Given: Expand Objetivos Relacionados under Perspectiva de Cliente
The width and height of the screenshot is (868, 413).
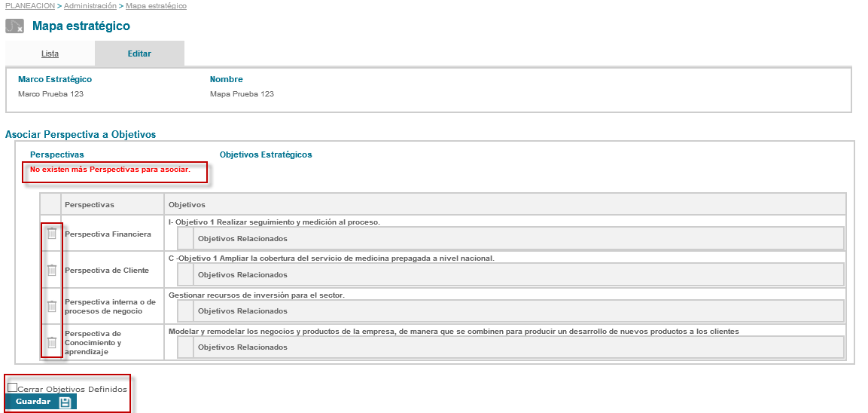Looking at the screenshot, I should click(x=242, y=275).
